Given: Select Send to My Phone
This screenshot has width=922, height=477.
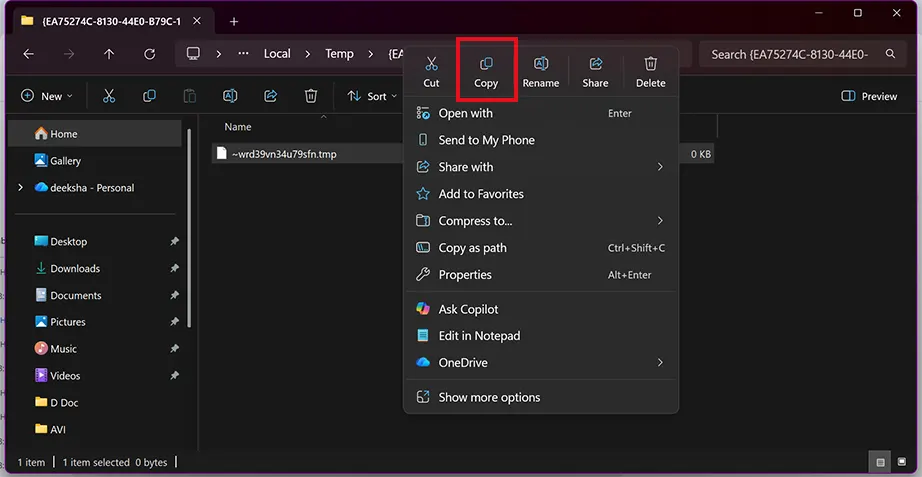Looking at the screenshot, I should pyautogui.click(x=540, y=140).
